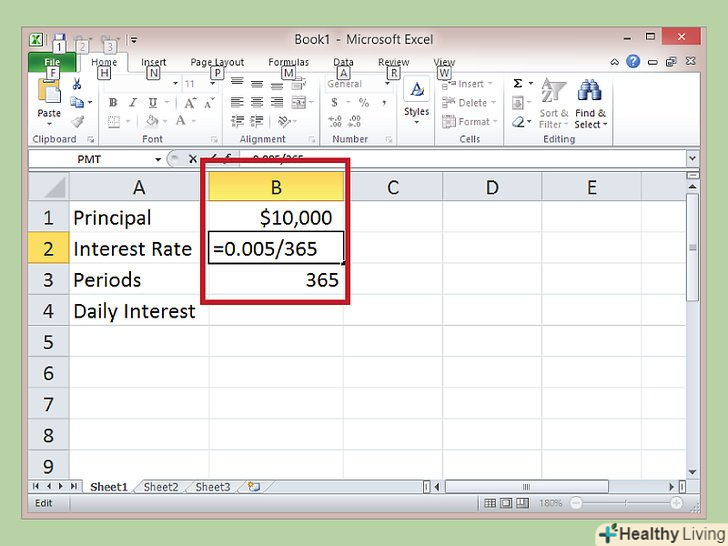
Task: Toggle Italic formatting
Action: [133, 102]
